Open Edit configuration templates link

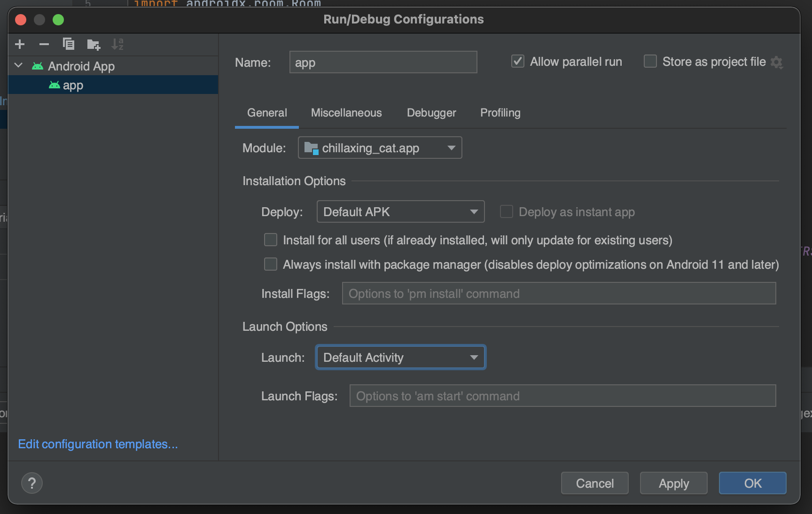click(98, 444)
